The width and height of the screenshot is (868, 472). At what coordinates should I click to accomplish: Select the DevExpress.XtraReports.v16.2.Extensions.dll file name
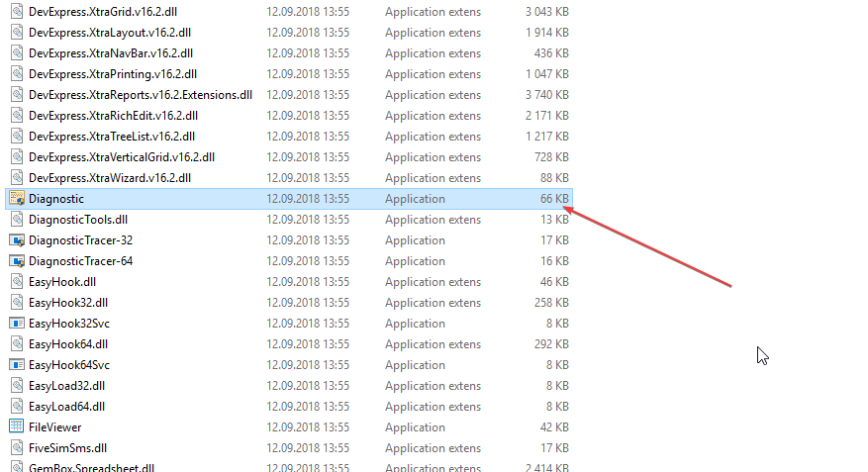click(141, 95)
